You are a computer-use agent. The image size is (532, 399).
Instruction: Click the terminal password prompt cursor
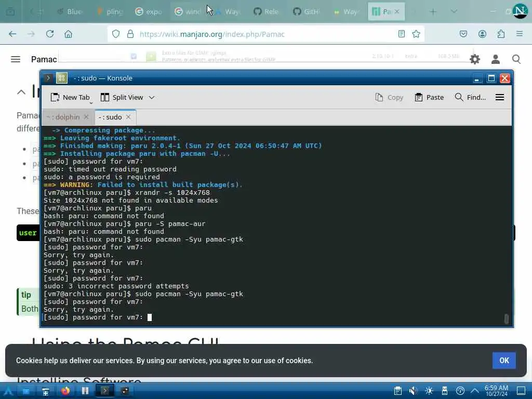point(149,317)
